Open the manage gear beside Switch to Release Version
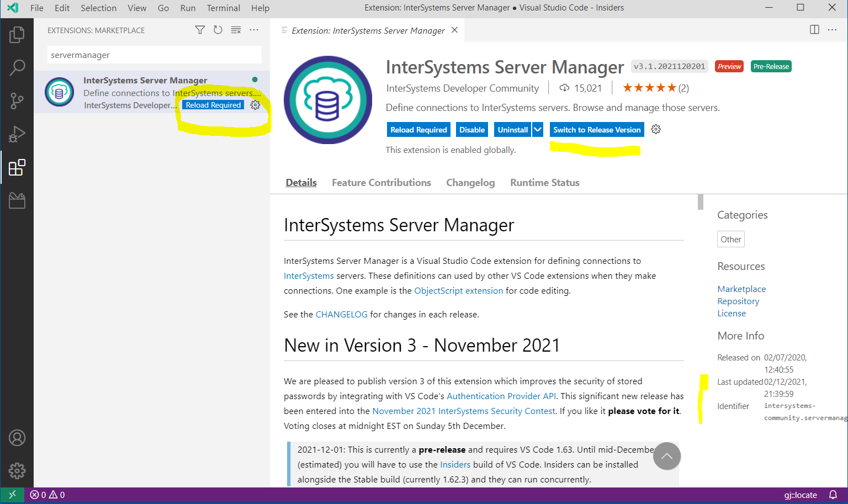This screenshot has width=848, height=504. (656, 129)
